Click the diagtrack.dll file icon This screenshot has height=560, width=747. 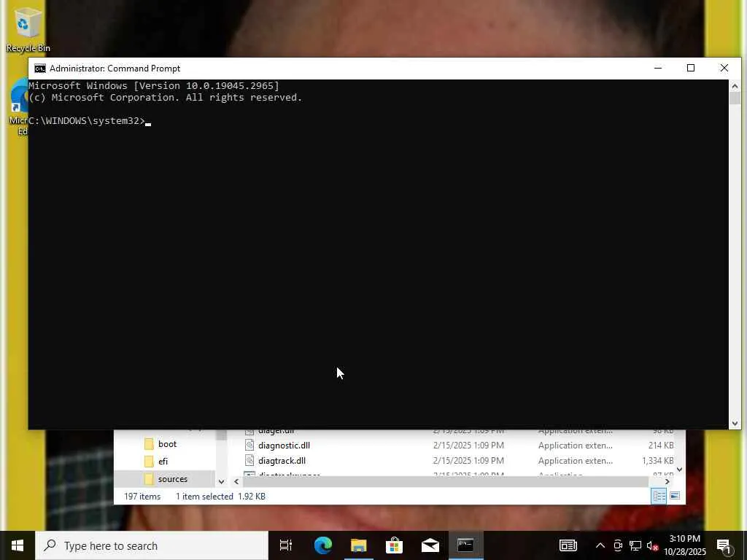[249, 461]
